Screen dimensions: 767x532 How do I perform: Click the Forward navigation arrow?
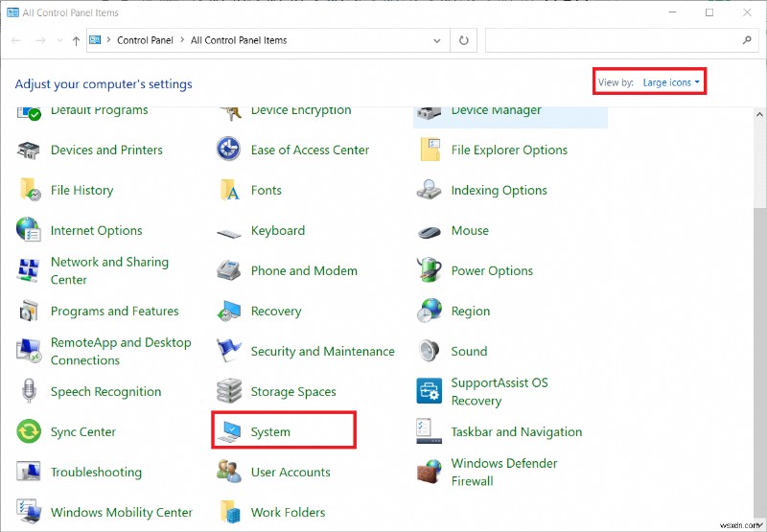(x=40, y=40)
